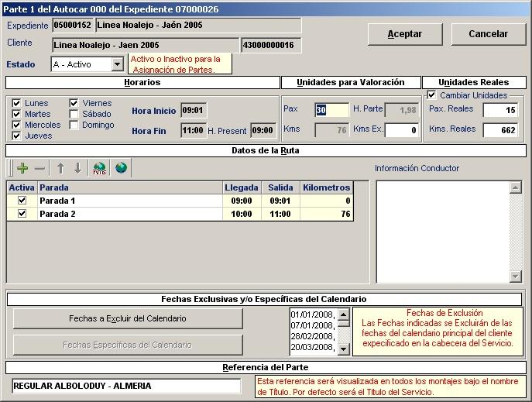Open the map with the plain globe icon
This screenshot has width=532, height=402.
[x=121, y=167]
